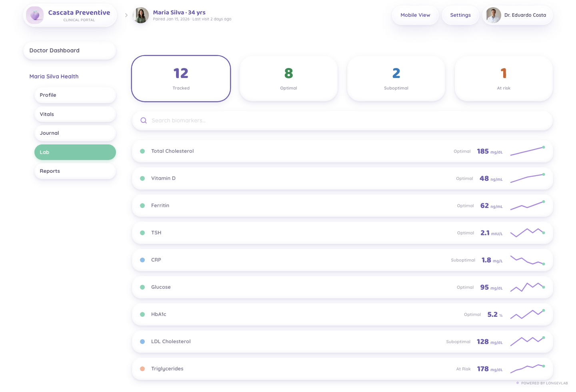The image size is (576, 392).
Task: Select the 12 Tracked filter card
Action: (x=181, y=78)
